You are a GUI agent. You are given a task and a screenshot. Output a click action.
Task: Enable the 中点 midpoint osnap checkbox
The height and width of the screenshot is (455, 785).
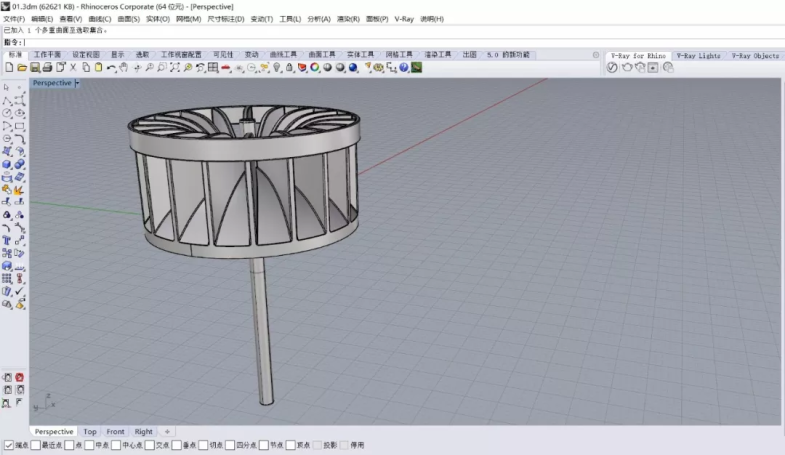coord(89,445)
